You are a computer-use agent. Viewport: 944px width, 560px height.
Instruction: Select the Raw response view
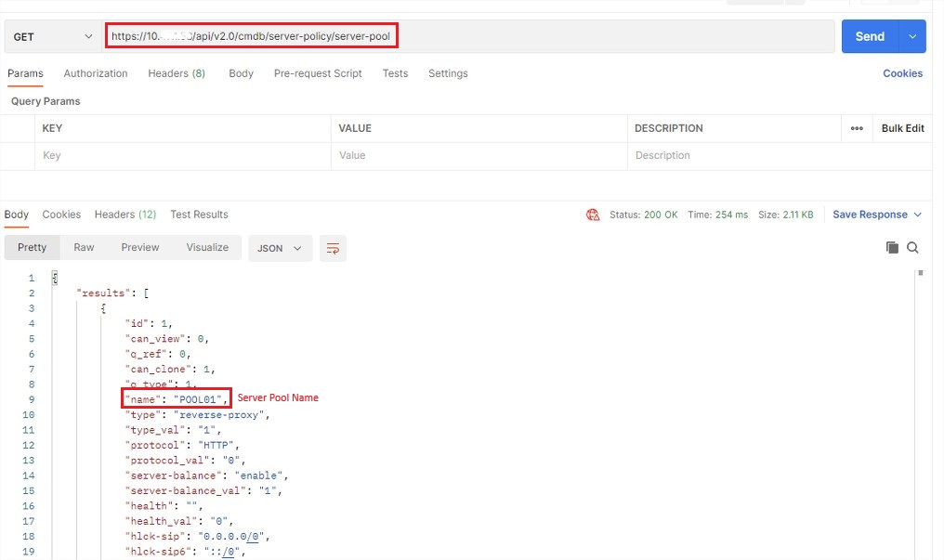pos(84,247)
